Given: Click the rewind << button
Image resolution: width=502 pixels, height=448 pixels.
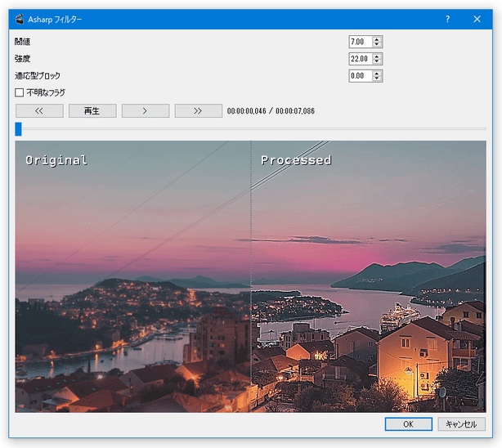Looking at the screenshot, I should click(x=39, y=111).
